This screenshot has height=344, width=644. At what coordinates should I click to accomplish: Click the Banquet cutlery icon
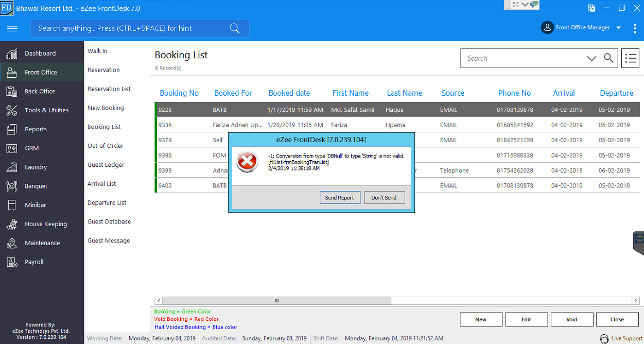click(x=12, y=186)
